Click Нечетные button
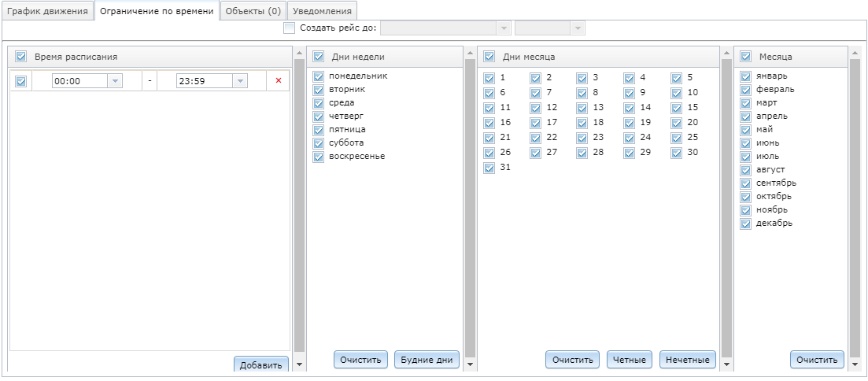The height and width of the screenshot is (381, 868). click(688, 360)
